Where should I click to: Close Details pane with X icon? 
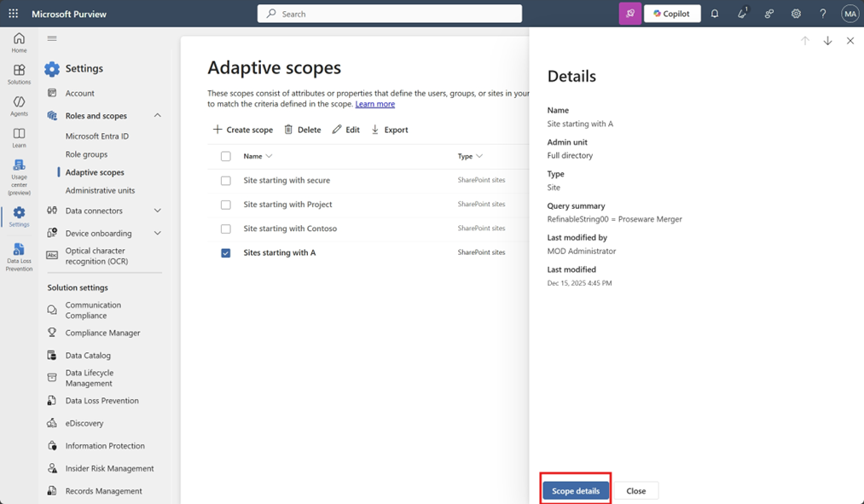click(x=850, y=41)
